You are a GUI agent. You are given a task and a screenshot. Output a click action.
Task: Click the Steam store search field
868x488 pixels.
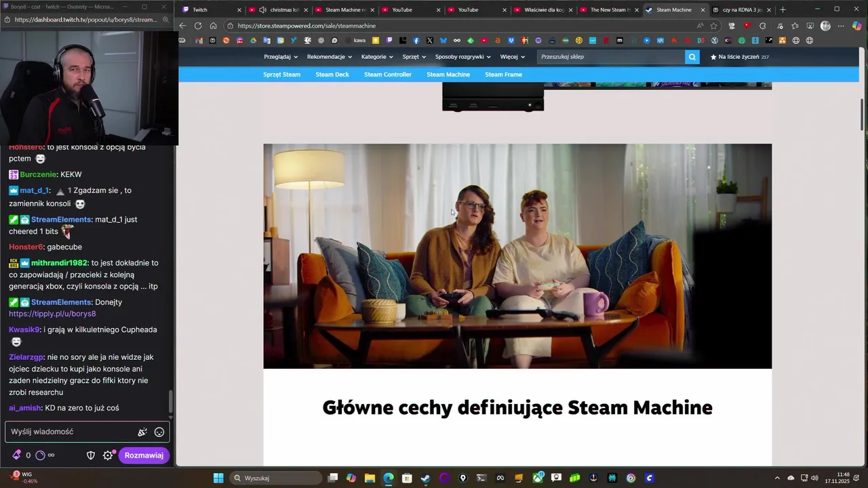(x=611, y=57)
